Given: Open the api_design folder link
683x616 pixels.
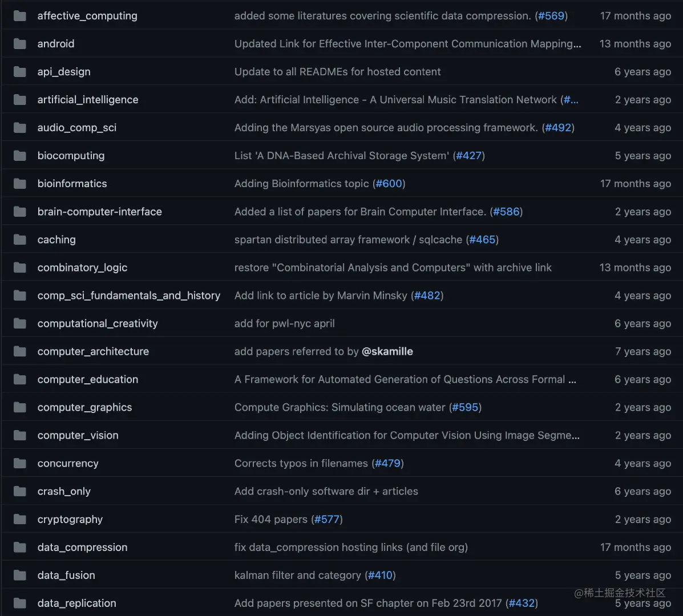Looking at the screenshot, I should [x=64, y=72].
